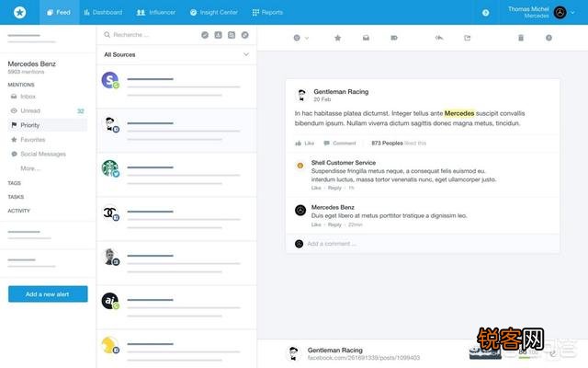Click the download-style filter icon beside search

click(x=219, y=35)
